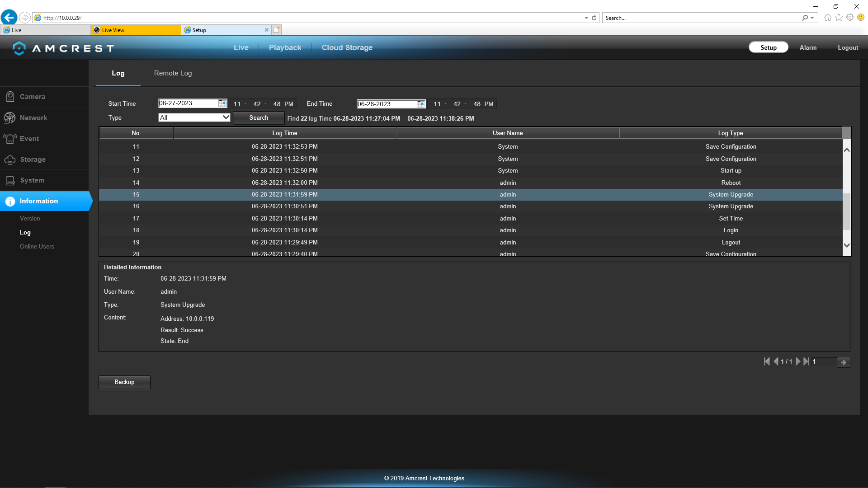
Task: Open the Playback menu
Action: click(x=285, y=48)
